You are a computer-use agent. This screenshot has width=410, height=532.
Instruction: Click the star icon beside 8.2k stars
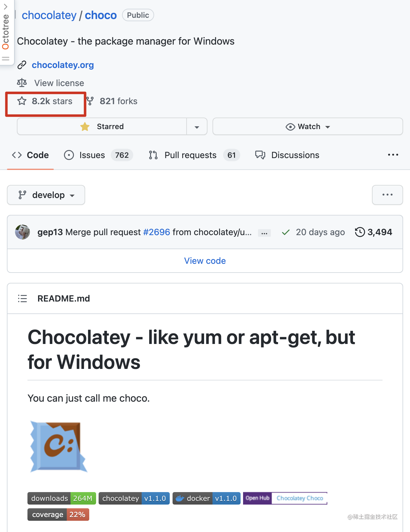pos(22,101)
